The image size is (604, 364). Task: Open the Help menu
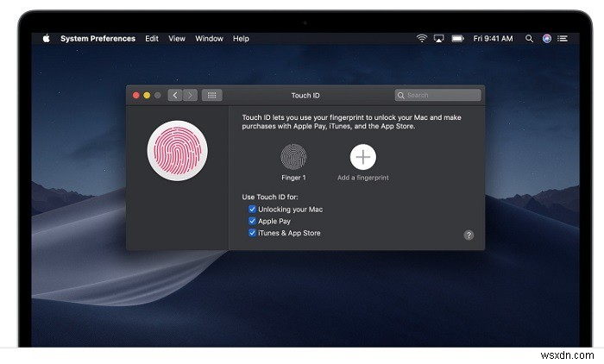point(241,39)
